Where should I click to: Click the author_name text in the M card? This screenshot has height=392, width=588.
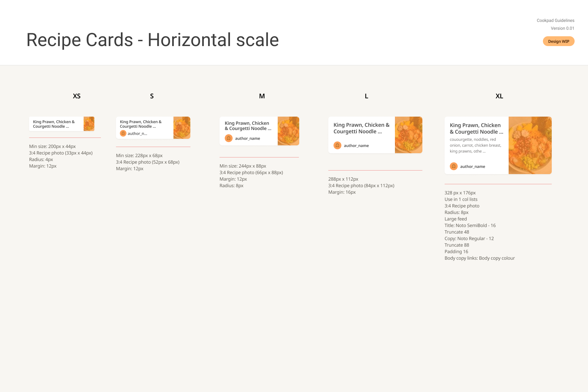click(x=248, y=139)
